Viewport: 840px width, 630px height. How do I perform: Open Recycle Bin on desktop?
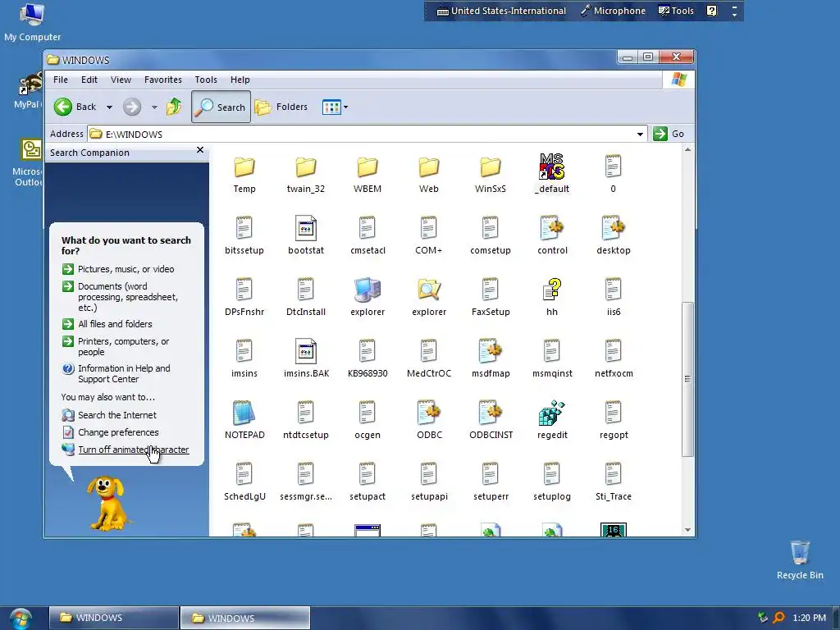800,560
